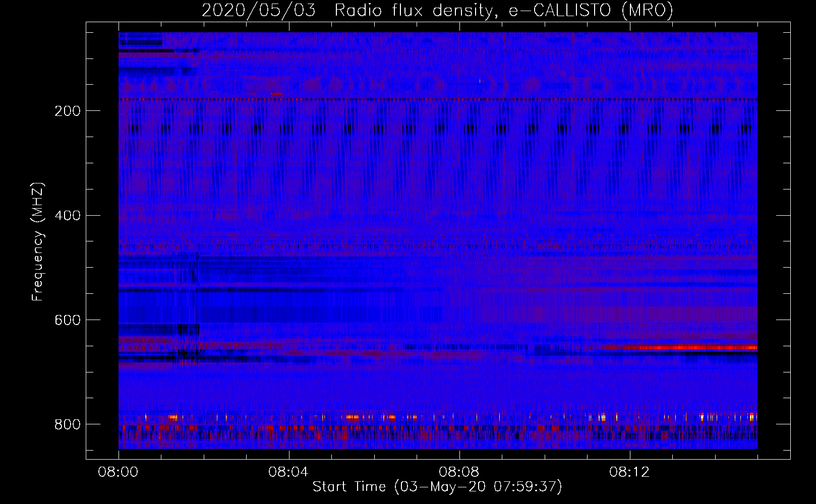Click the 800 frequency tick label

[68, 424]
